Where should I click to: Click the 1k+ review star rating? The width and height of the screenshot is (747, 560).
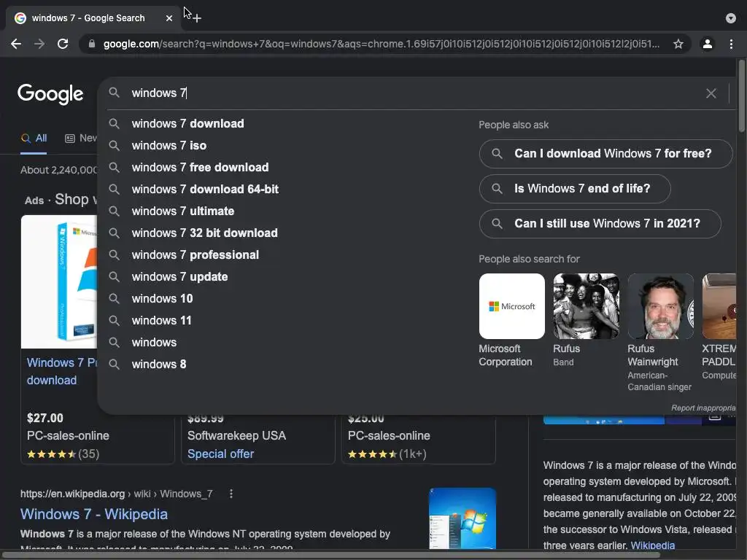387,454
